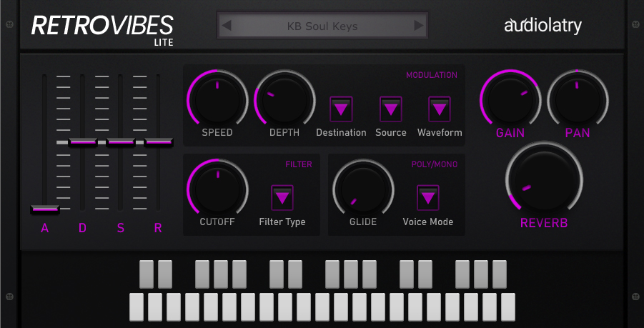Click the Destination label text

tap(341, 133)
